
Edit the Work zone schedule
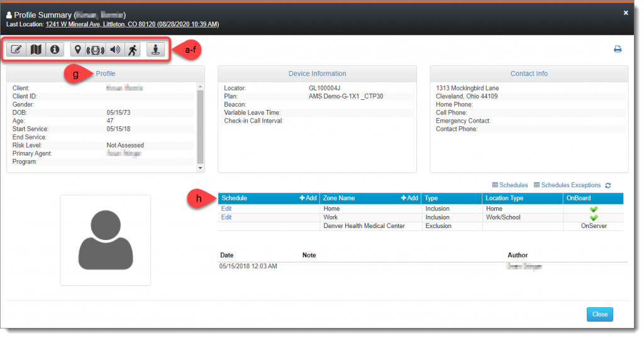(x=226, y=217)
